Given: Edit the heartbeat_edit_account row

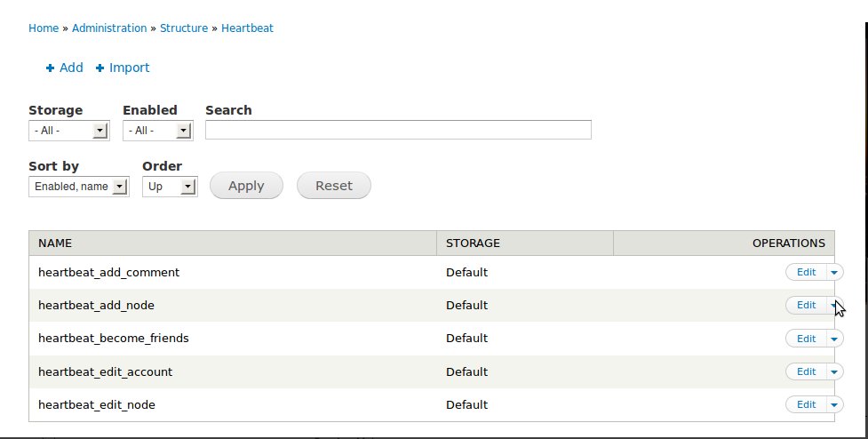Looking at the screenshot, I should 806,371.
